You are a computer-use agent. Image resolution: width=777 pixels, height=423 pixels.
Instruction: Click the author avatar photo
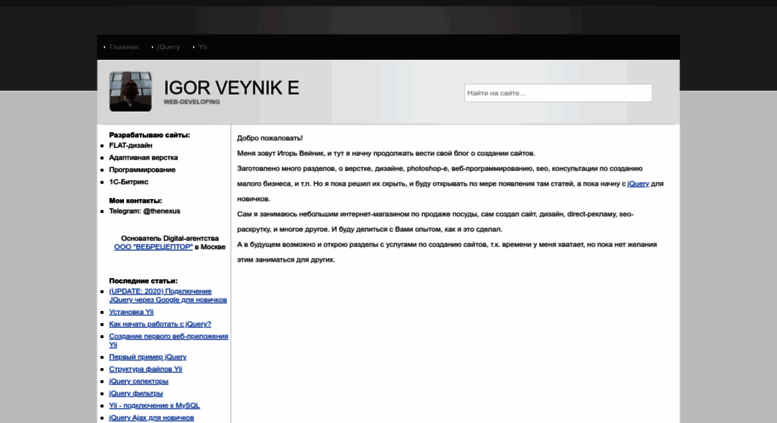[x=130, y=92]
